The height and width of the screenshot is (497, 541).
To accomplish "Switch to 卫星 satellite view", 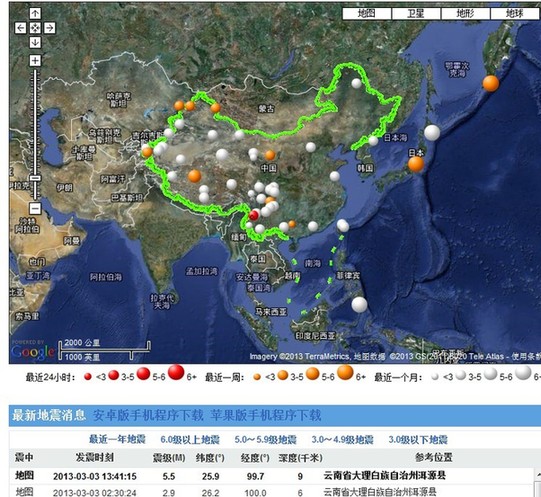I will click(x=416, y=13).
